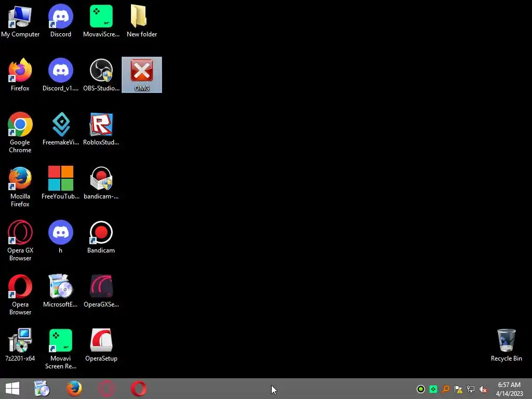Select the bandicam-... installer icon

[101, 183]
